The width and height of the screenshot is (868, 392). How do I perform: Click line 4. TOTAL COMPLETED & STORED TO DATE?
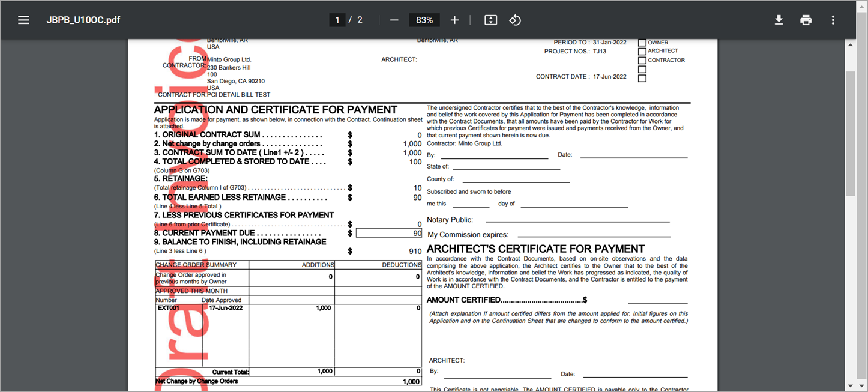click(x=240, y=161)
